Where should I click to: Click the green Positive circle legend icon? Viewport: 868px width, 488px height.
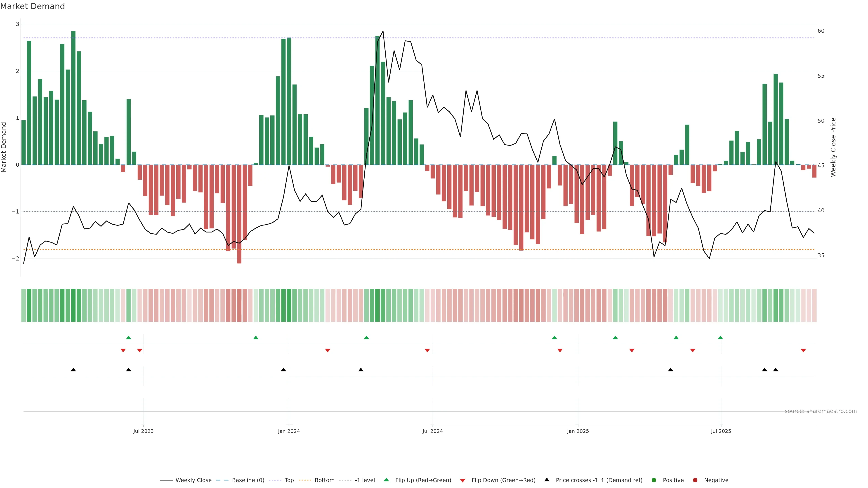654,480
